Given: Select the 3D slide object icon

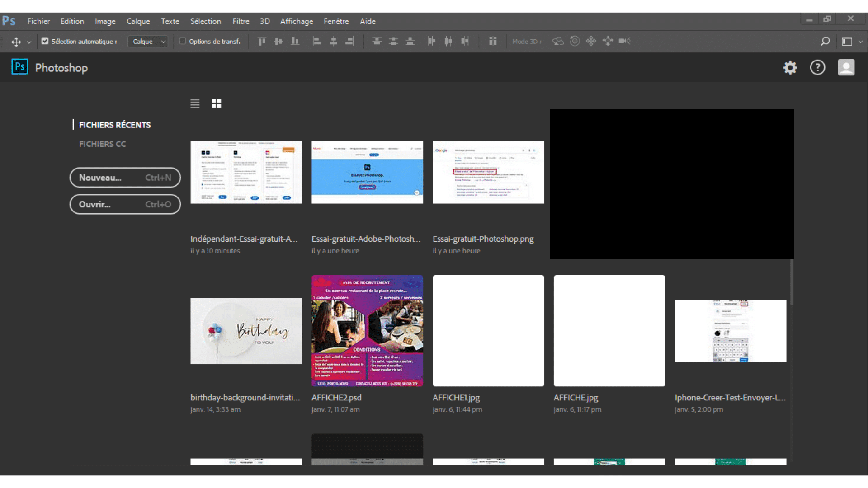Looking at the screenshot, I should pyautogui.click(x=608, y=41).
